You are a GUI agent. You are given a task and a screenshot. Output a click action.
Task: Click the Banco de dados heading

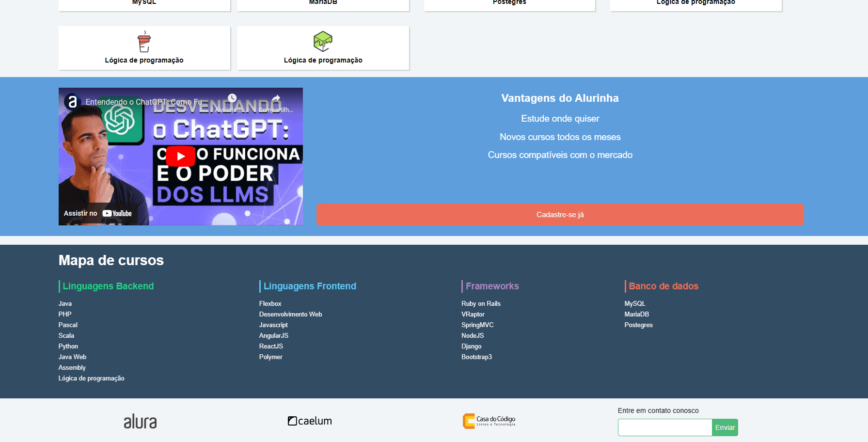(663, 286)
